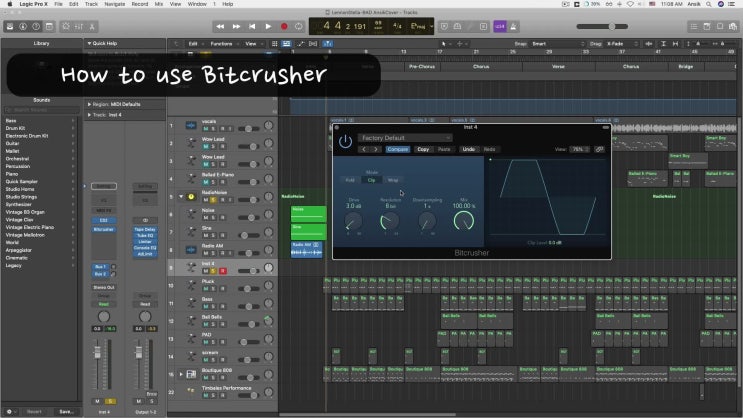
Task: Open the List Editors button at top right
Action: (694, 27)
